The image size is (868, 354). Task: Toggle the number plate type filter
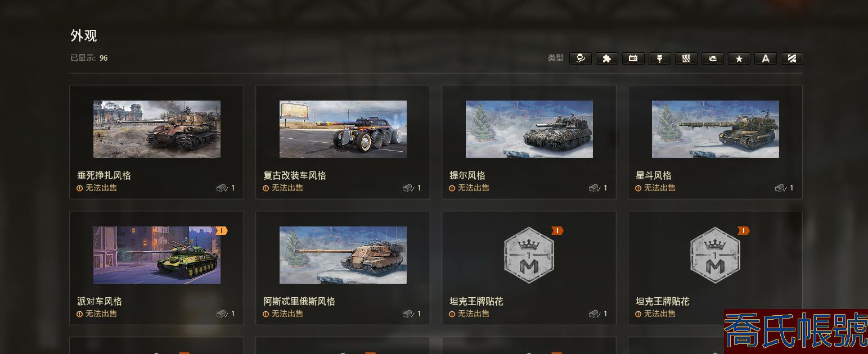[633, 58]
